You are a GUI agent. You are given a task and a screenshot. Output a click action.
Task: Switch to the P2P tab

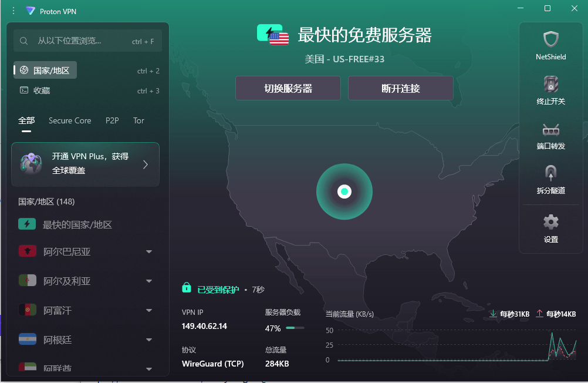112,120
